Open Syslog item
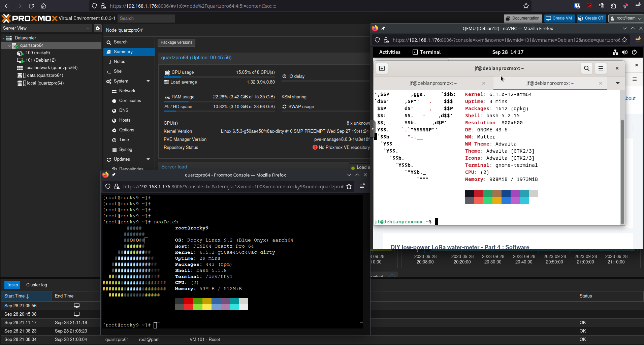This screenshot has height=345, width=644. pyautogui.click(x=129, y=150)
